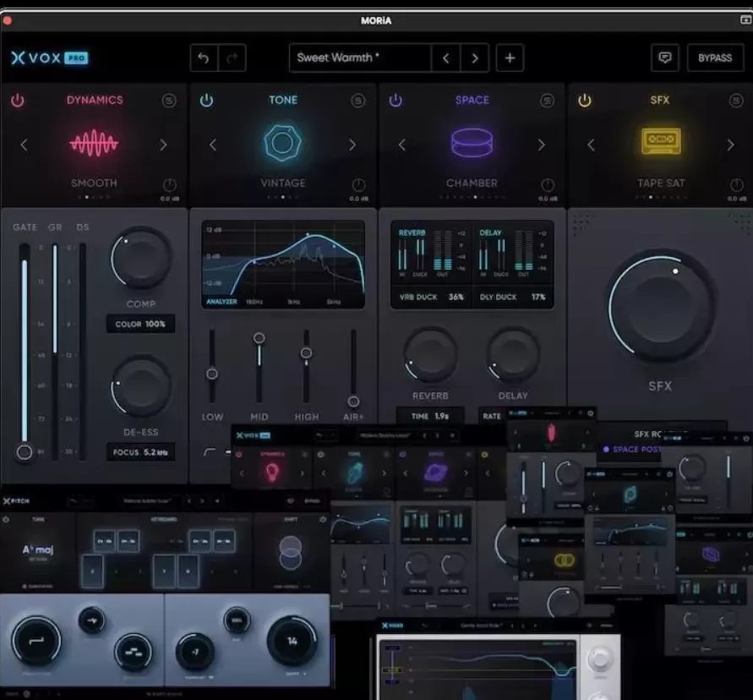Click the Smooth waveform dynamics icon

pos(94,143)
